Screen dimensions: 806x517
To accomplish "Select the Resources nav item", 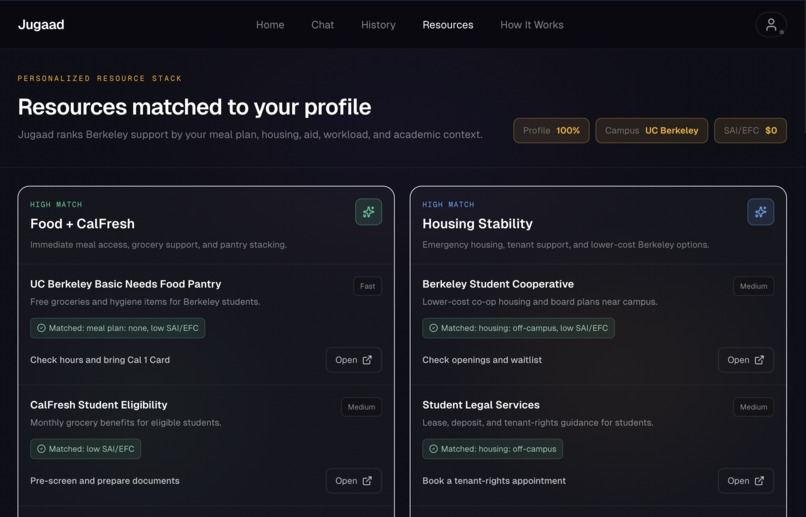I will pyautogui.click(x=448, y=25).
